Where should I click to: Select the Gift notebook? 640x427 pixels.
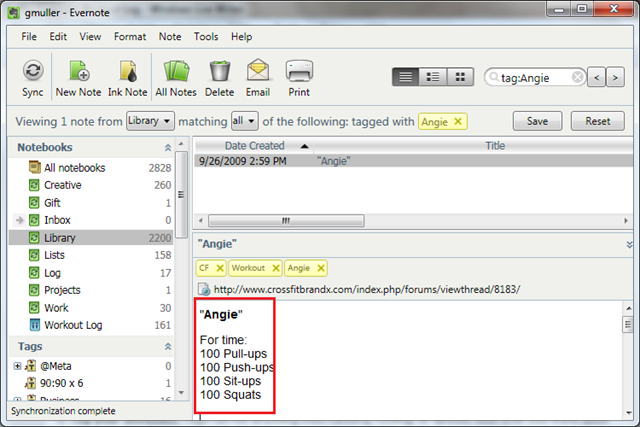coord(91,202)
